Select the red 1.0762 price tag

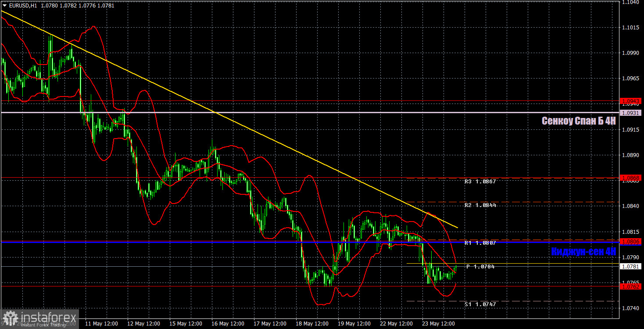pyautogui.click(x=631, y=286)
